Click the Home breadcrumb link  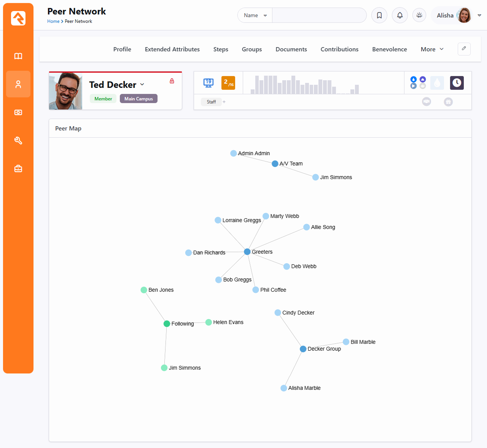point(53,21)
